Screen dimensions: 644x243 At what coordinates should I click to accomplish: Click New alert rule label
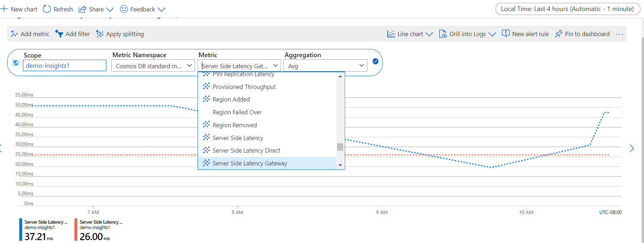point(531,34)
